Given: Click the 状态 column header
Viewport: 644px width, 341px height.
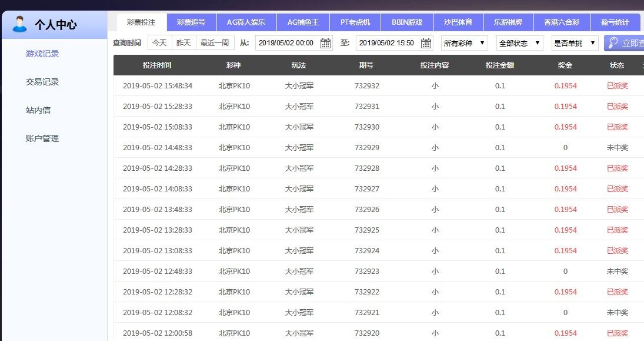Looking at the screenshot, I should click(x=618, y=65).
